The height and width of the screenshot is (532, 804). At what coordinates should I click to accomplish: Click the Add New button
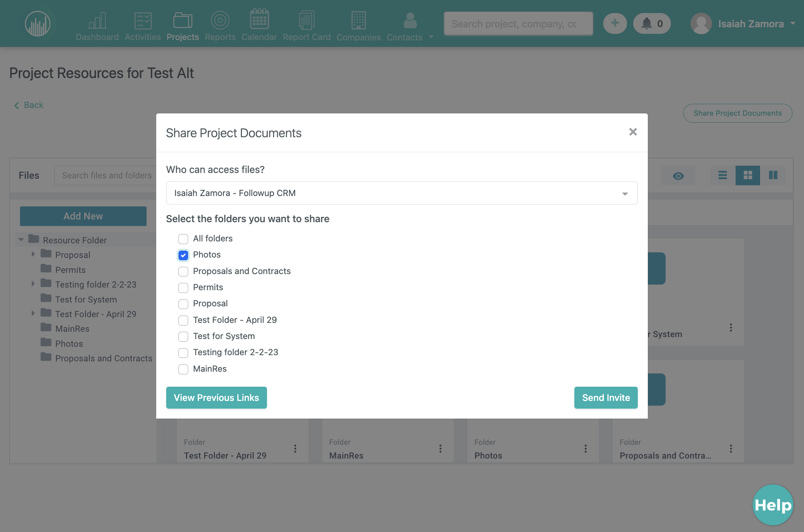pyautogui.click(x=83, y=216)
